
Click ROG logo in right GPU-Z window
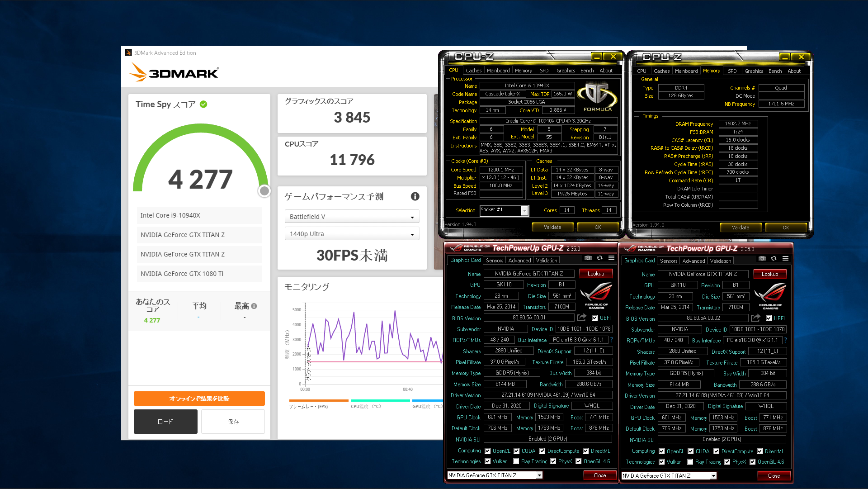point(770,296)
